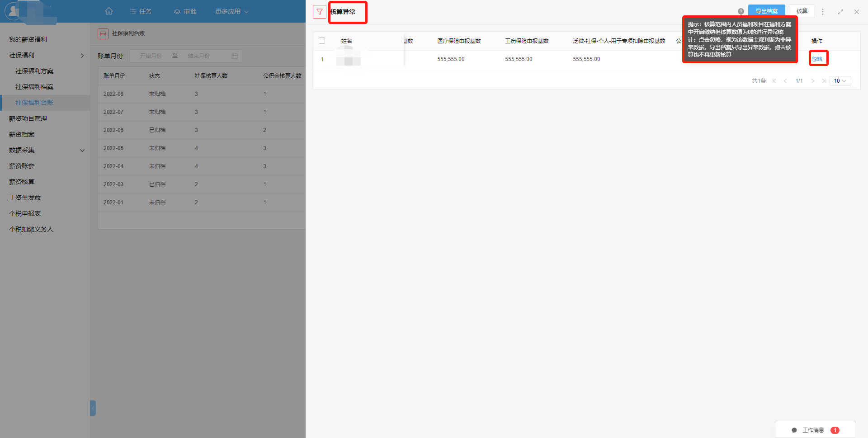
Task: Click the red notification badge showing 1
Action: (x=835, y=430)
